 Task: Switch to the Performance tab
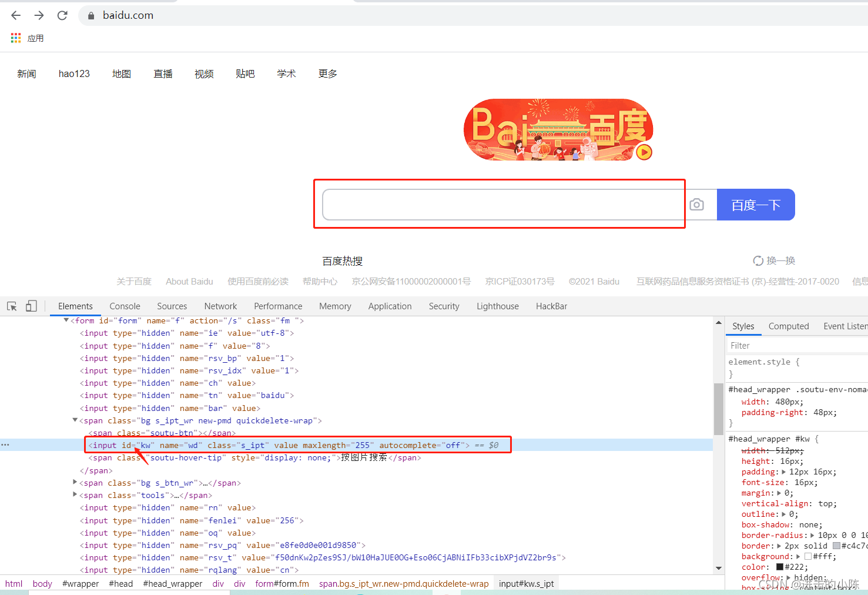(278, 306)
